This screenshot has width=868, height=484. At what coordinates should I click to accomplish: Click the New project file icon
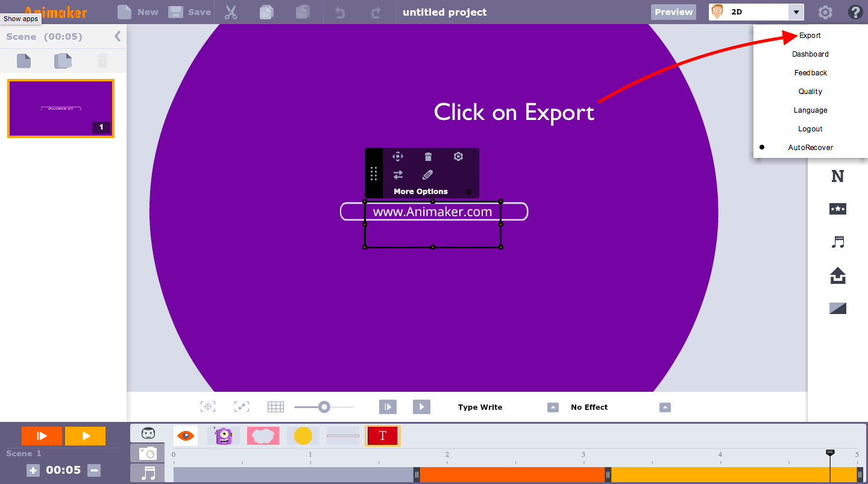click(x=124, y=12)
